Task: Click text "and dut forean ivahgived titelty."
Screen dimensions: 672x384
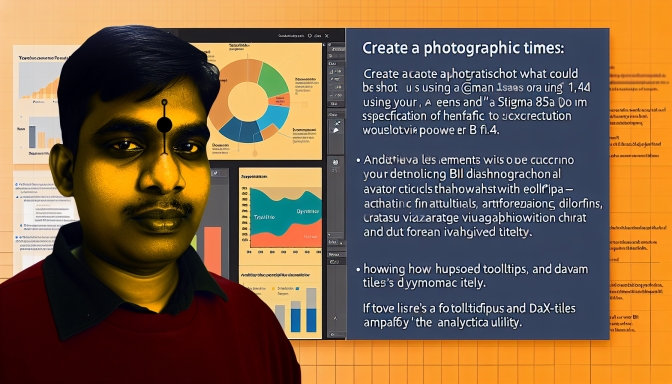Action: (x=448, y=232)
